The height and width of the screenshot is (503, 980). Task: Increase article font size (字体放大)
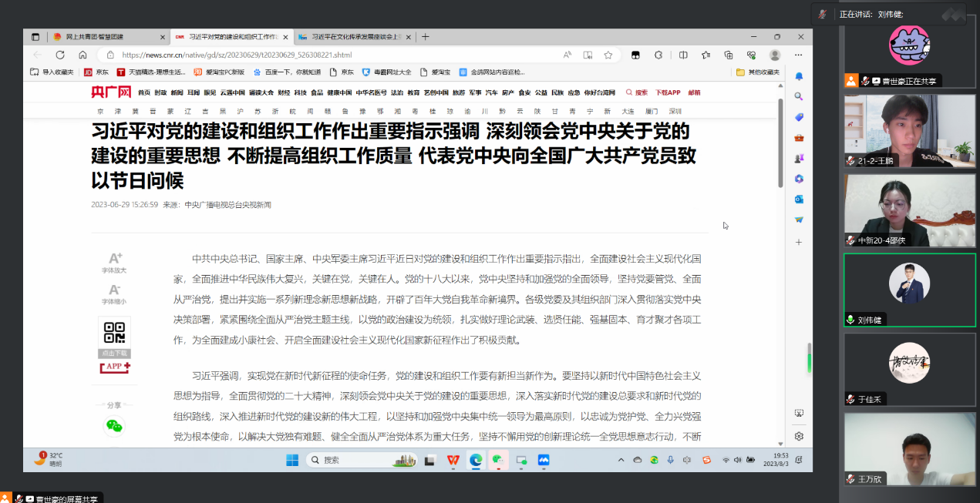pos(114,263)
